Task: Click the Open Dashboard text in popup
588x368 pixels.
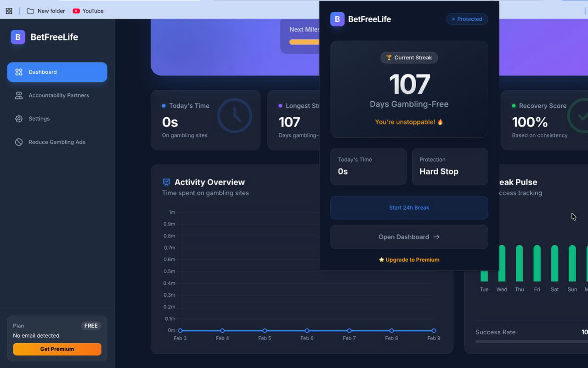Action: tap(404, 237)
